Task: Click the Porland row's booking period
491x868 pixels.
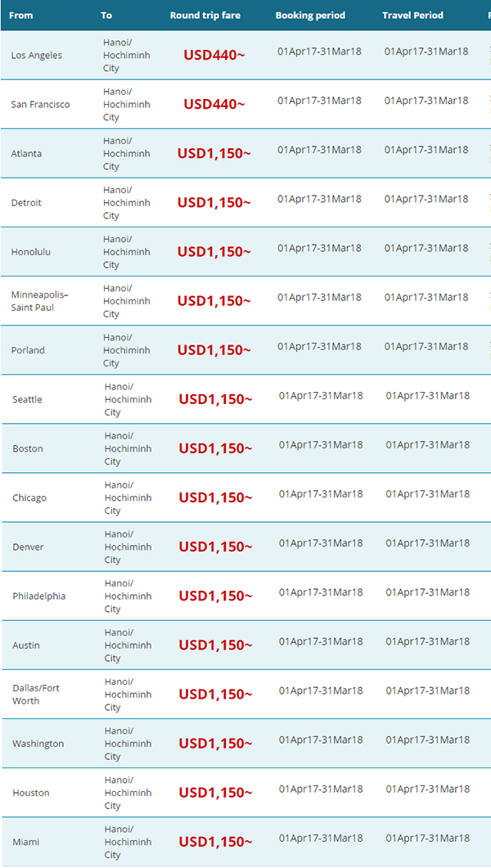Action: 319,347
